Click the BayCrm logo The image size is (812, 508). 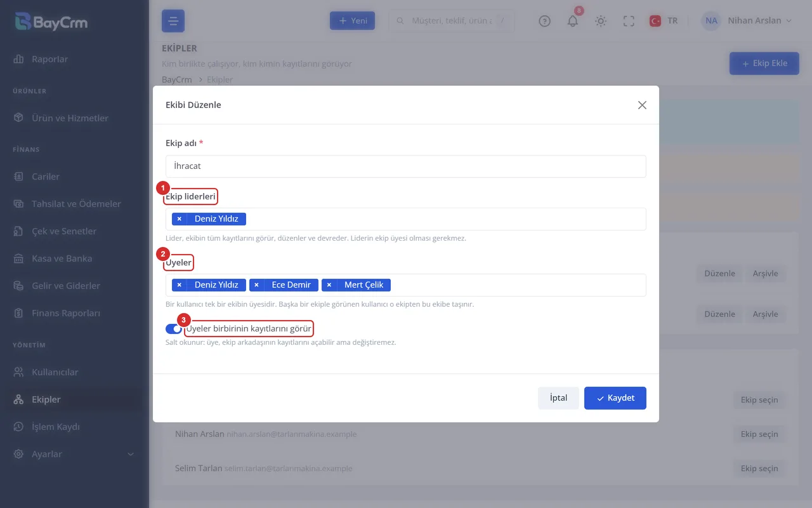point(51,22)
